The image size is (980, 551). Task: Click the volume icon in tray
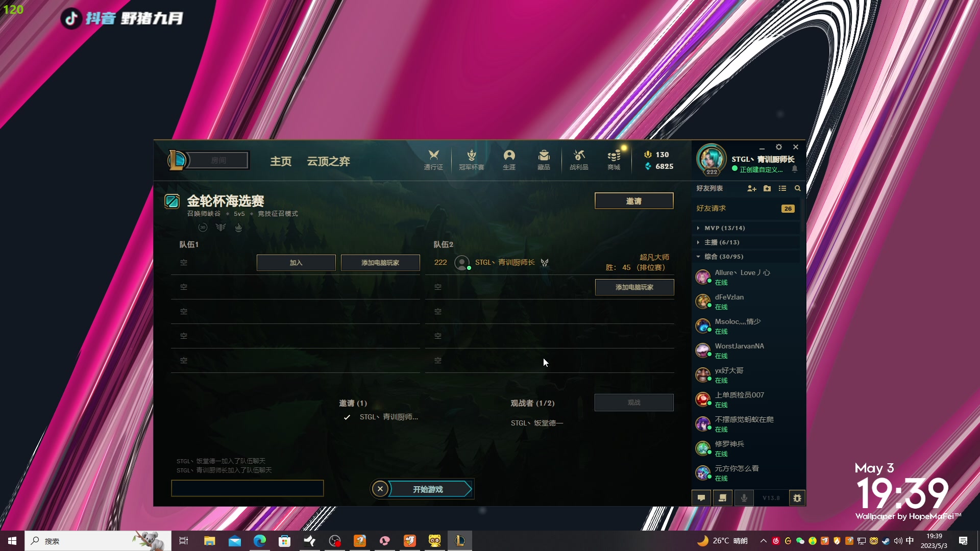898,541
